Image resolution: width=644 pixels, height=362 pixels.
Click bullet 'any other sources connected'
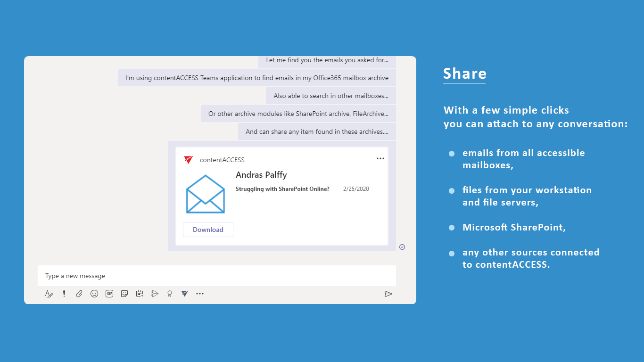click(x=531, y=258)
